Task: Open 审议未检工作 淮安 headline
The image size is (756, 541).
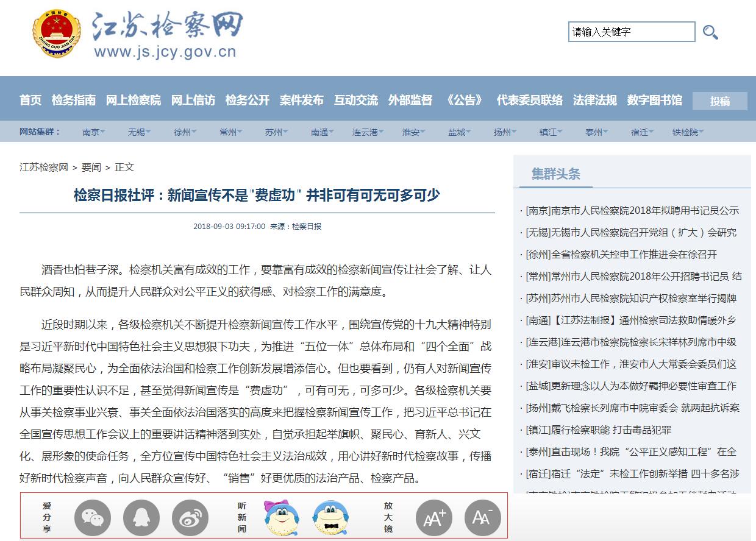Action: (x=631, y=364)
